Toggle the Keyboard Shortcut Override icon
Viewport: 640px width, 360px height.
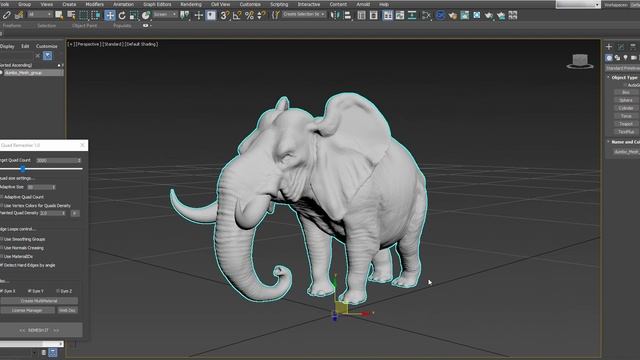tap(211, 16)
